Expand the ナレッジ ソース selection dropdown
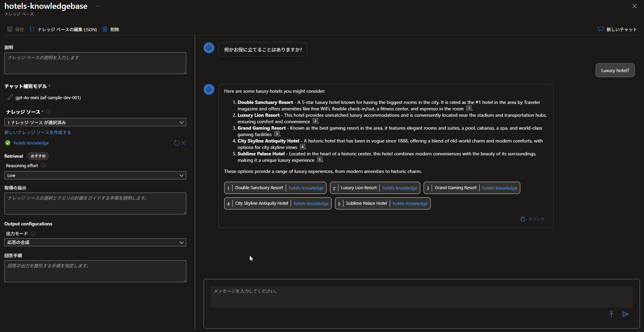Screen dimensions: 644x332 pos(95,122)
